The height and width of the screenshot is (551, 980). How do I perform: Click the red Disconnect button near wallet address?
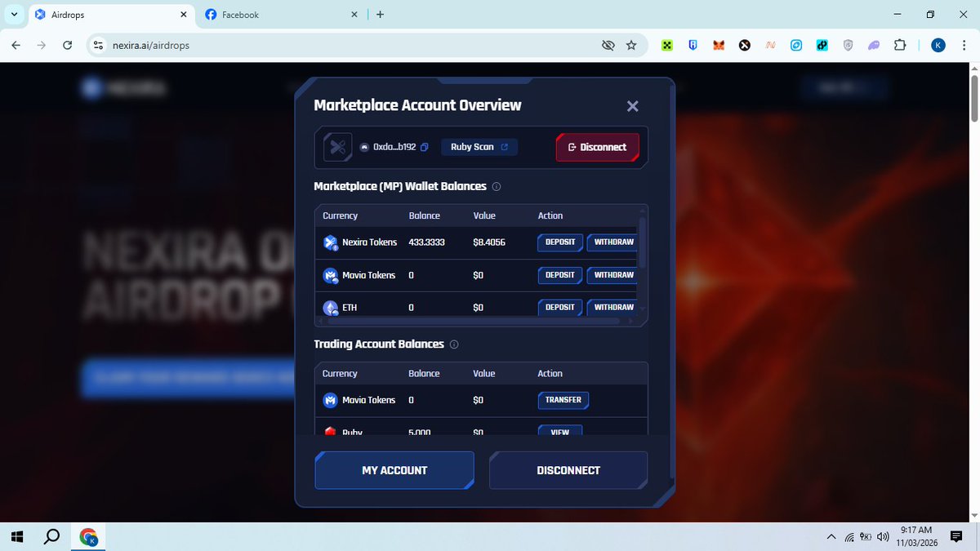598,147
